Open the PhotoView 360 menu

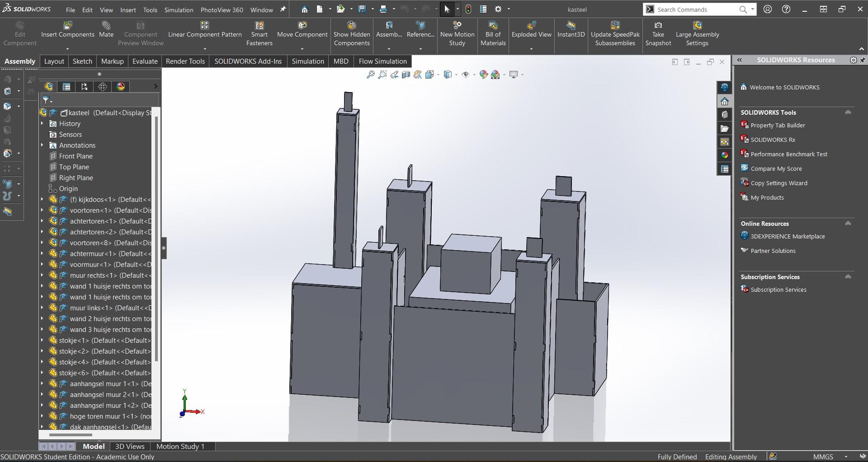(222, 9)
